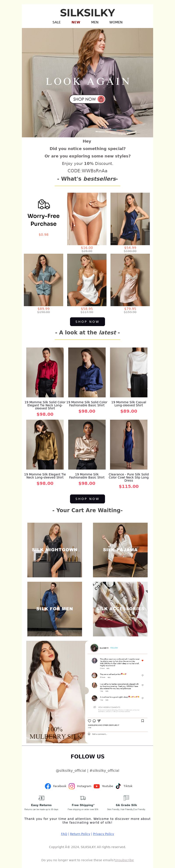Select the red Elegant Tie Neck shirt thumbnail
This screenshot has height=868, width=175.
click(x=45, y=372)
